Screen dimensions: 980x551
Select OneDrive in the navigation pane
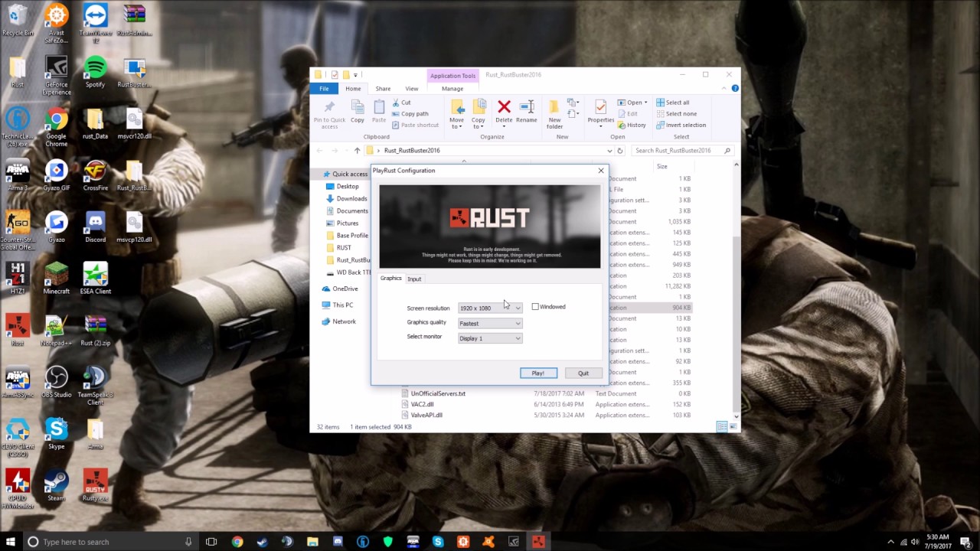(x=345, y=289)
